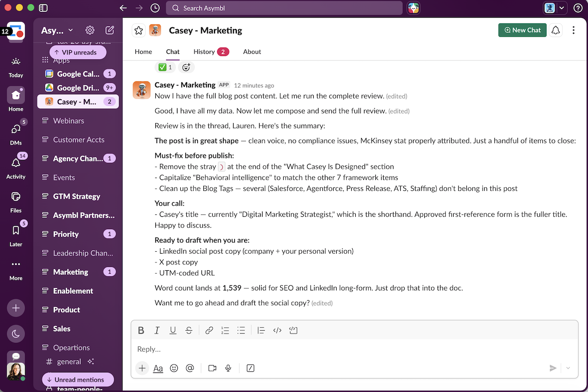The height and width of the screenshot is (392, 588).
Task: Open the Today view
Action: [16, 68]
